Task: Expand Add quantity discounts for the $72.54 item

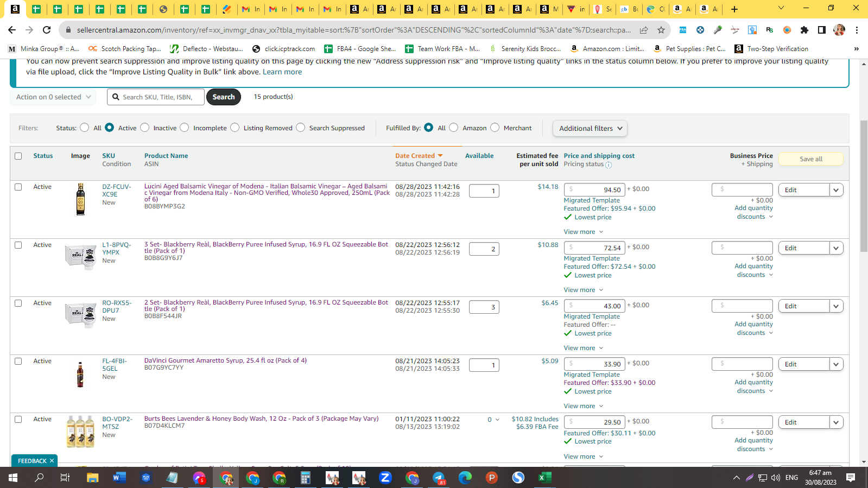Action: pos(754,270)
